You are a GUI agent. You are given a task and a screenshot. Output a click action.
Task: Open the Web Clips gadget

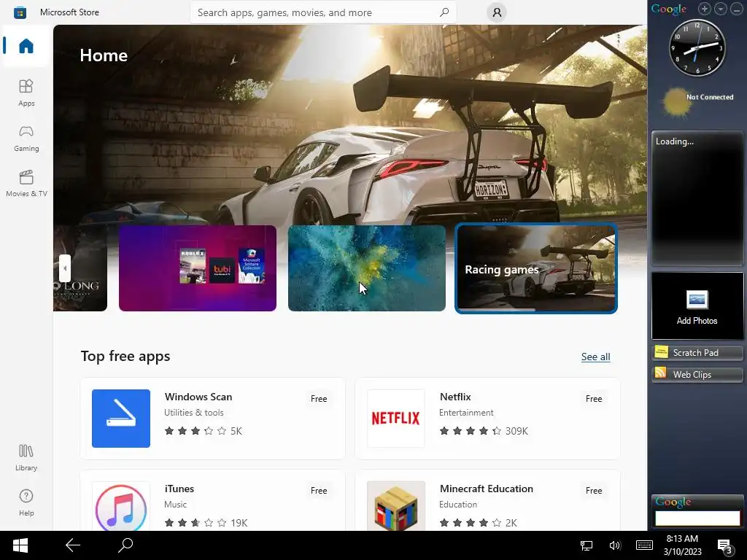697,375
